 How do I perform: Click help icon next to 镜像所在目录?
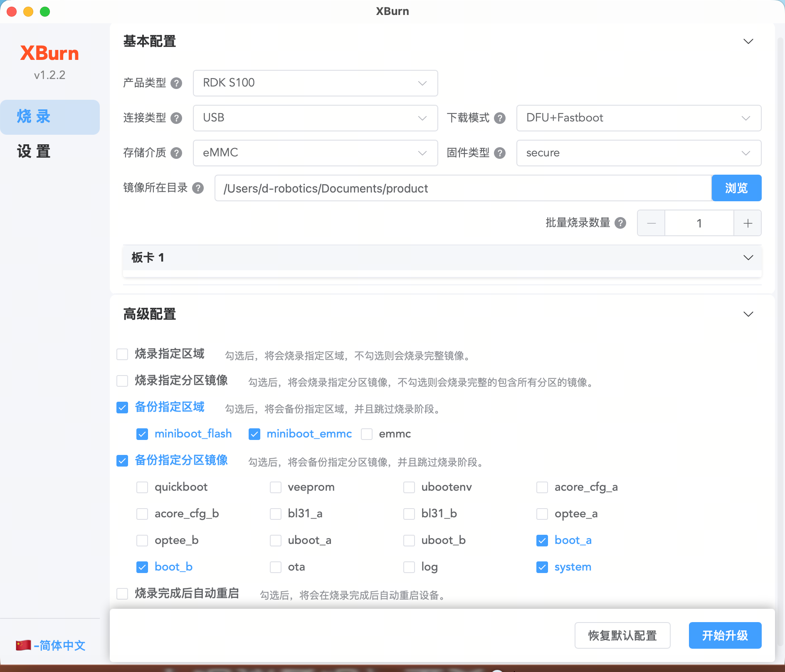(198, 188)
